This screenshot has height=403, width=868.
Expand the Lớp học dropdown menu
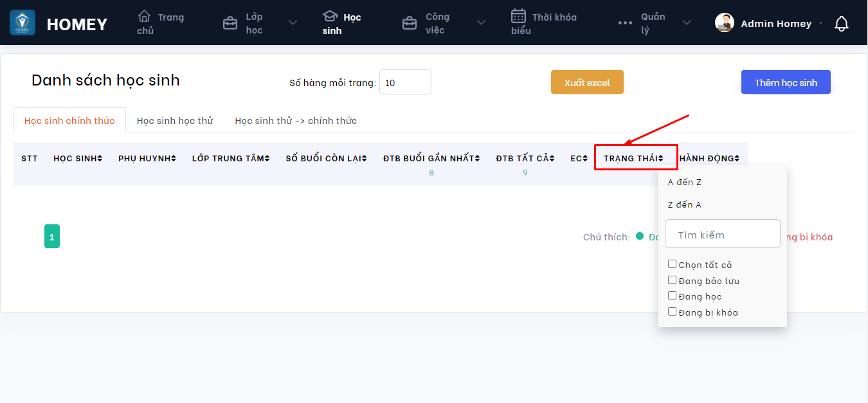pos(293,23)
